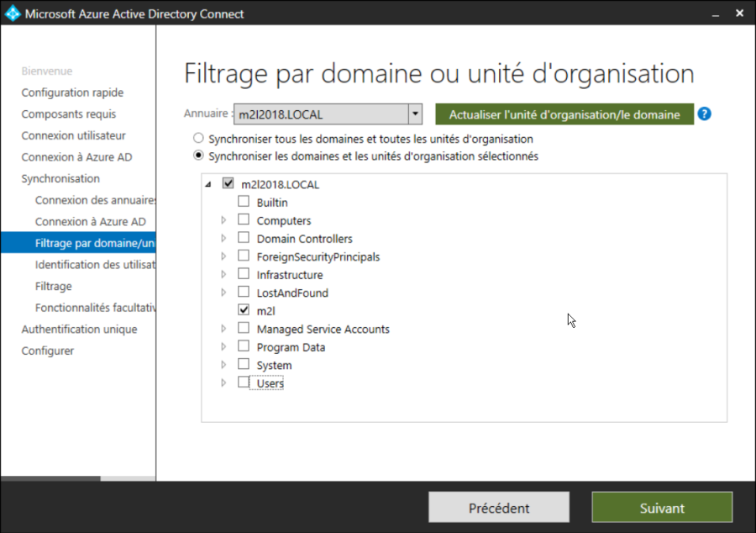
Task: Select the Program Data tree label
Action: [291, 347]
